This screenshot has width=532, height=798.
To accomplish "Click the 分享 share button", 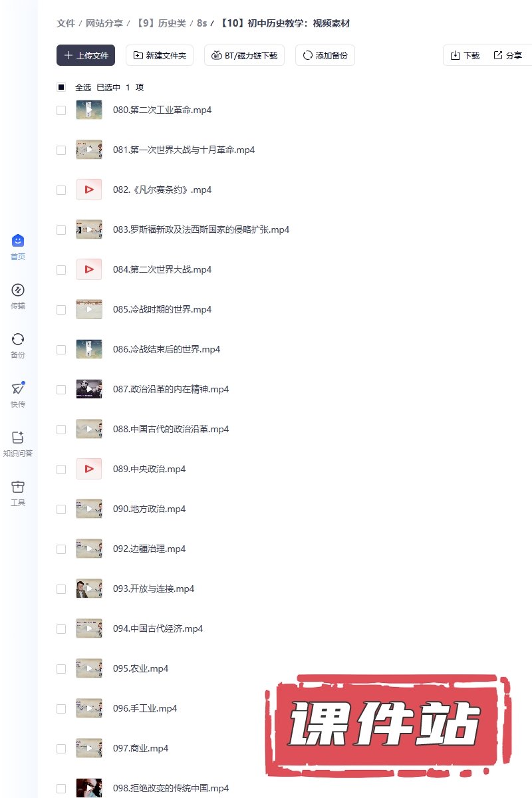I will coord(508,55).
